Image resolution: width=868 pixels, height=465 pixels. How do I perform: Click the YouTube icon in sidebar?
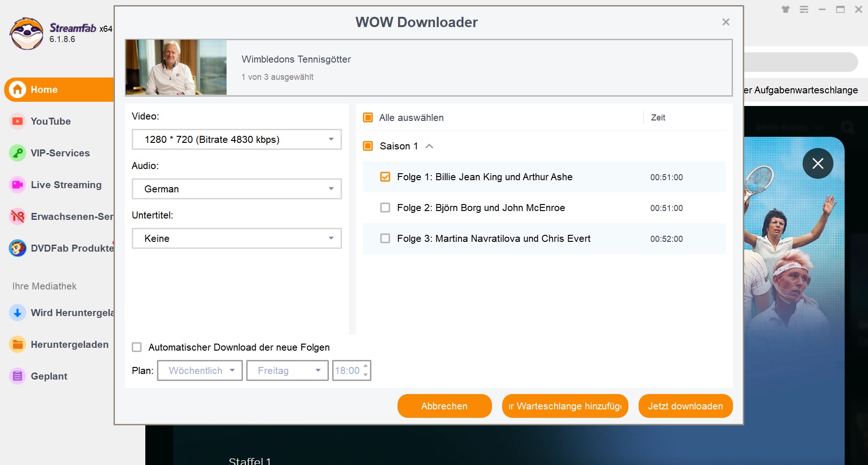(18, 121)
